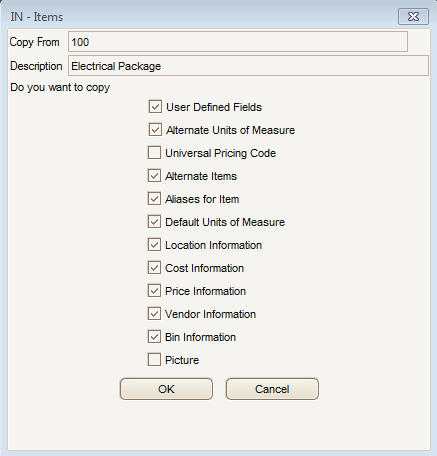Click the Copy From label

point(35,42)
